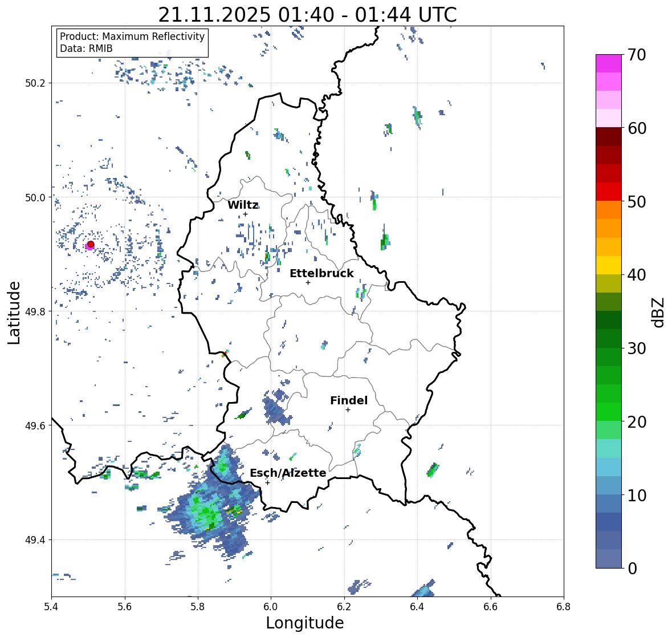Click the longitude tick label 6.2

pos(344,607)
